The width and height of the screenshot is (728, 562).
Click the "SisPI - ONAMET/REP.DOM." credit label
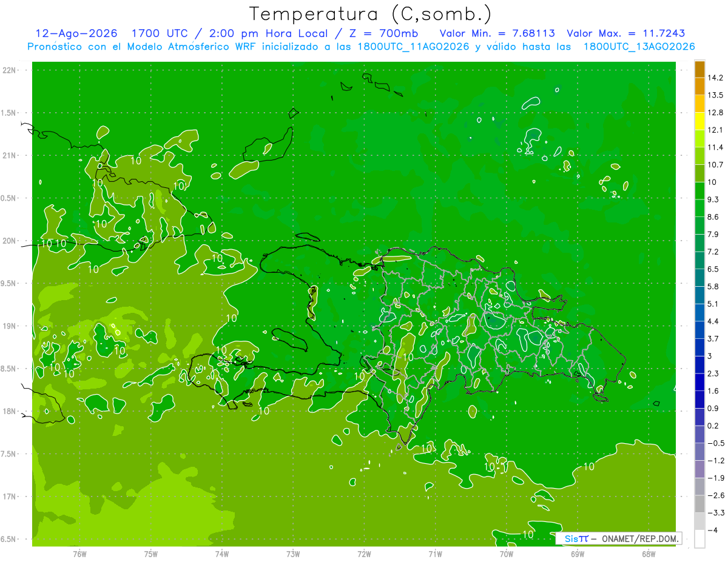tap(618, 538)
